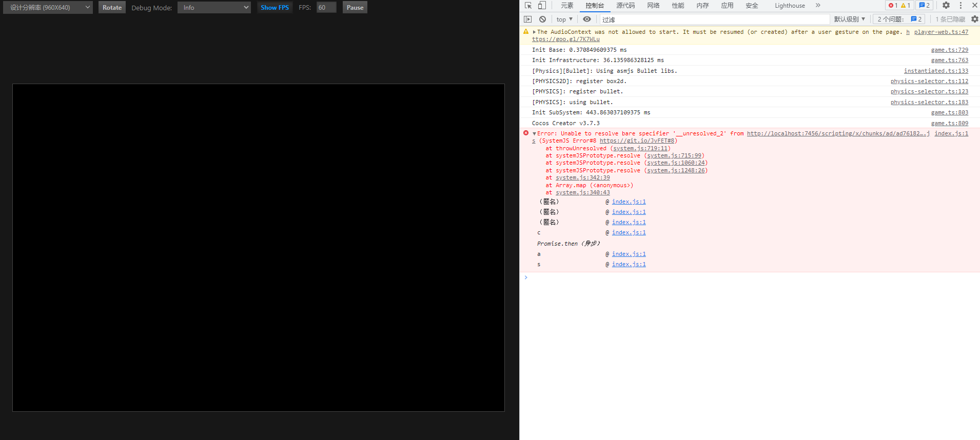
Task: Open the top JavaScript context selector
Action: pos(564,19)
